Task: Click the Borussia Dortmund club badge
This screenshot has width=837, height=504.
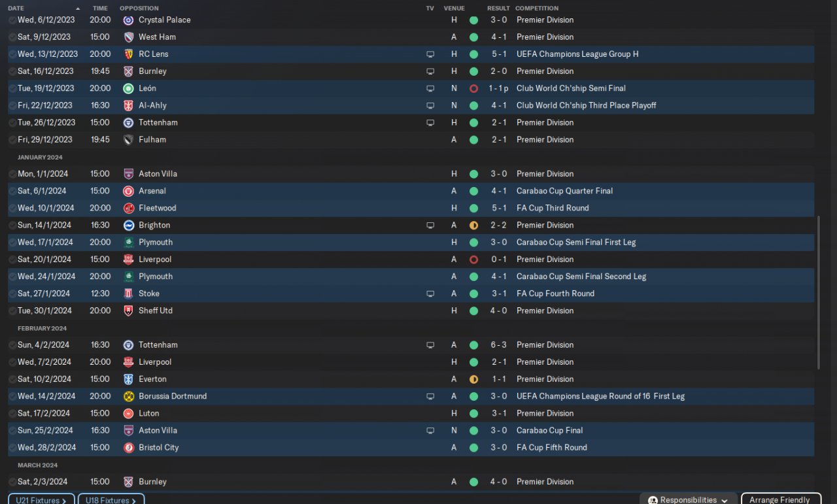Action: (x=128, y=396)
